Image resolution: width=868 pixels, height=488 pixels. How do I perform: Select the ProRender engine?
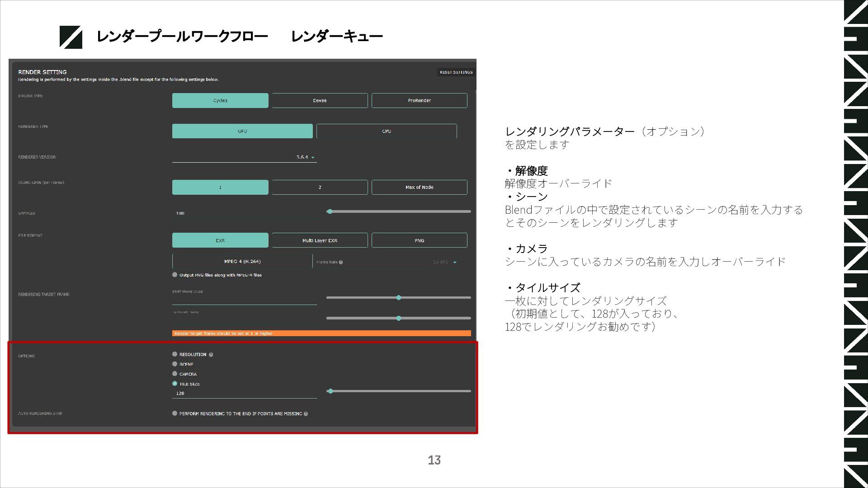coord(419,100)
